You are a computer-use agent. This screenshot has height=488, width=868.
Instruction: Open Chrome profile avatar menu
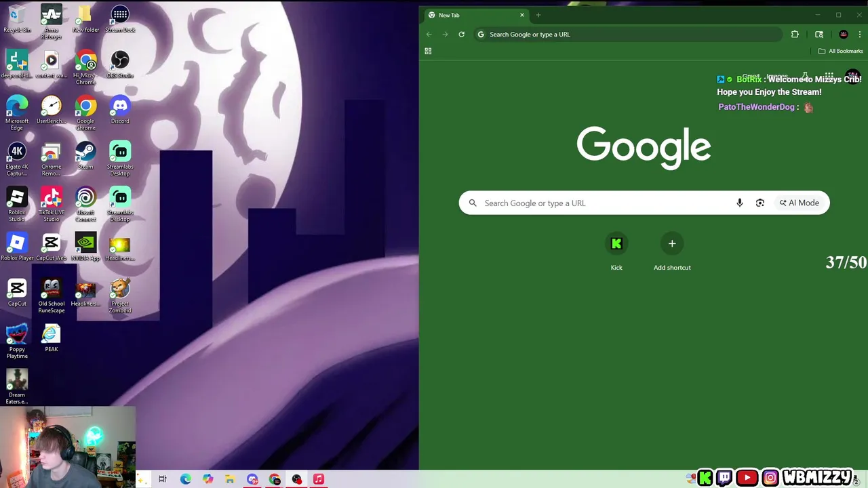coord(844,34)
